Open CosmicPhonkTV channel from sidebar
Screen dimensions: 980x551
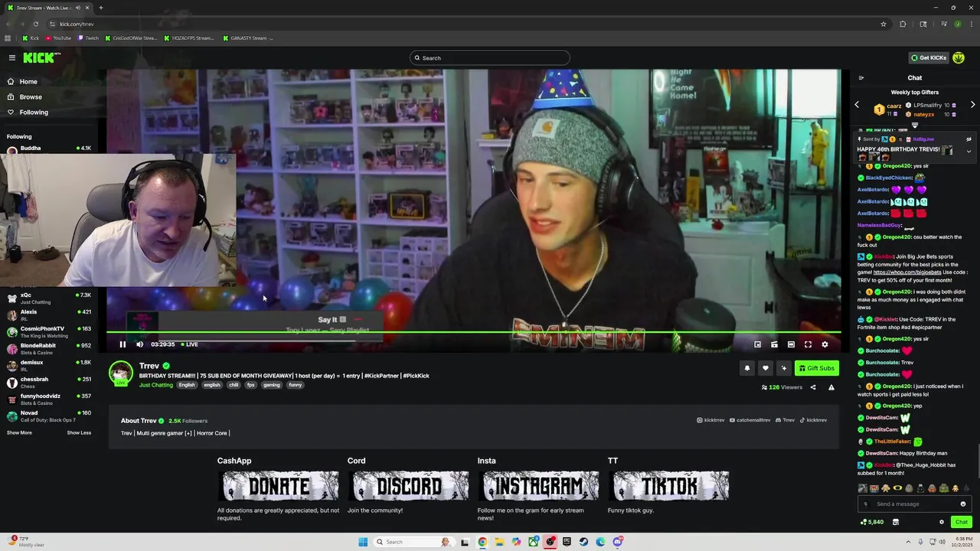49,331
